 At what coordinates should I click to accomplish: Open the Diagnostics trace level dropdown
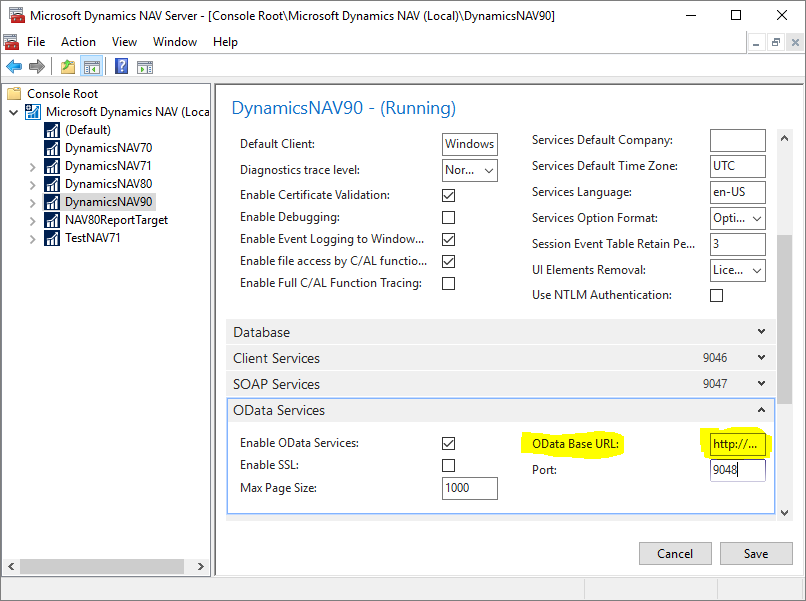469,170
